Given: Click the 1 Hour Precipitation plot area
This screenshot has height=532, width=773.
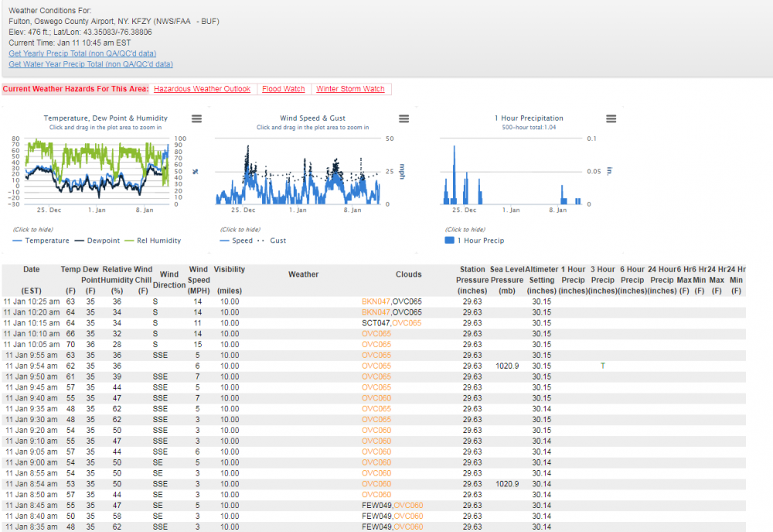Looking at the screenshot, I should coord(511,171).
